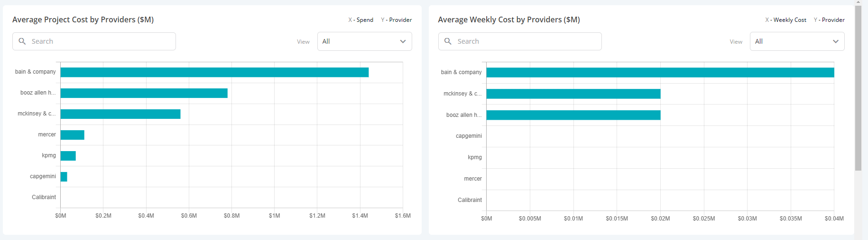Open the View dropdown in Average Weekly Cost panel
This screenshot has height=240, width=868.
pos(797,41)
